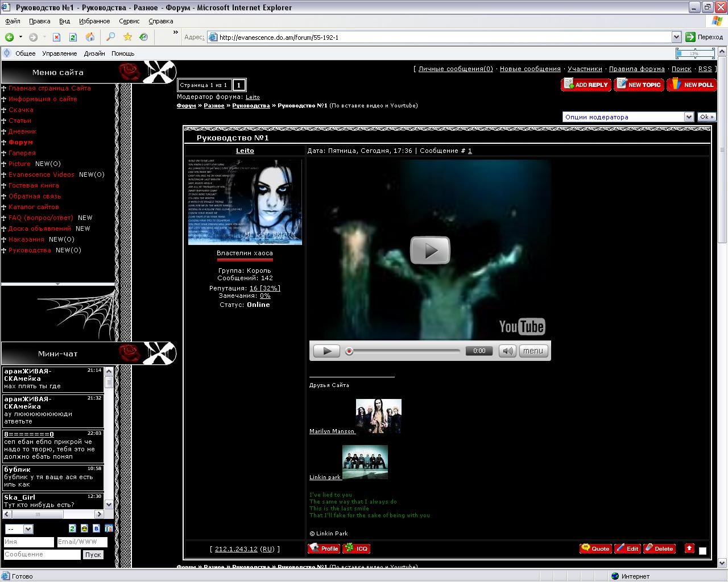Click the Windows flag logo
Screen dimensions: 728x582
click(x=717, y=21)
